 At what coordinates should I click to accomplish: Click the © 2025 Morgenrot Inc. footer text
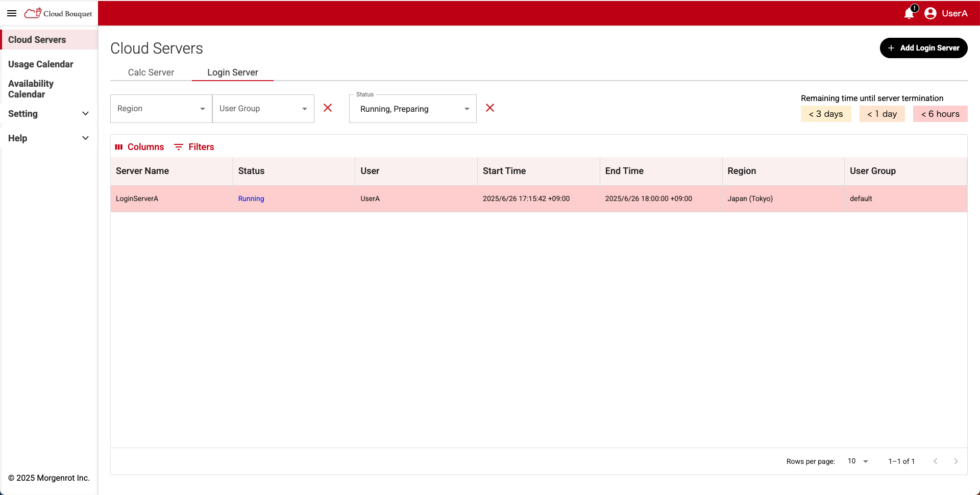[x=49, y=478]
